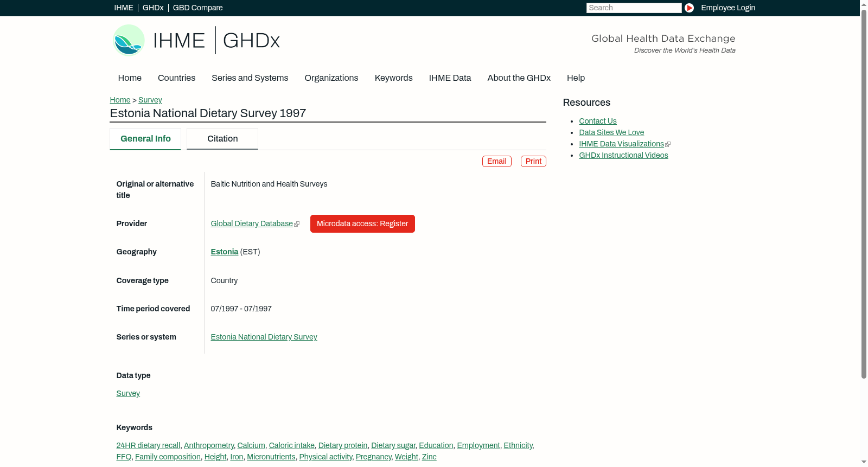Open the Family composition keyword

[168, 457]
